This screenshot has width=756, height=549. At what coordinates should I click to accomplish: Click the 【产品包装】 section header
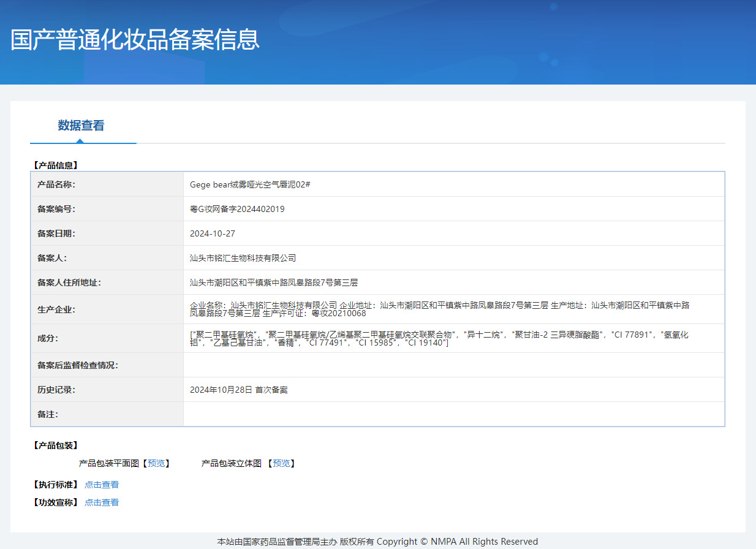coord(52,445)
